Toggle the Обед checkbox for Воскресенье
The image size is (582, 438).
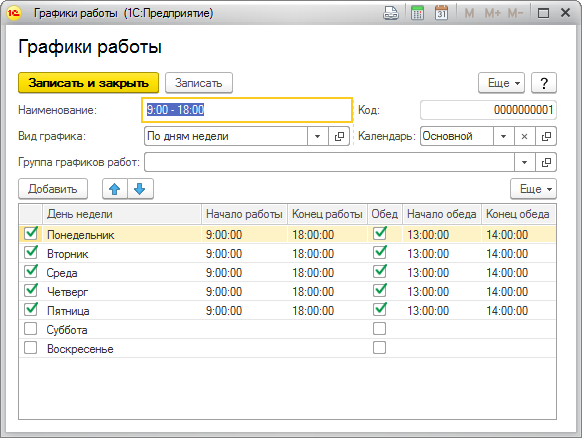coord(379,348)
